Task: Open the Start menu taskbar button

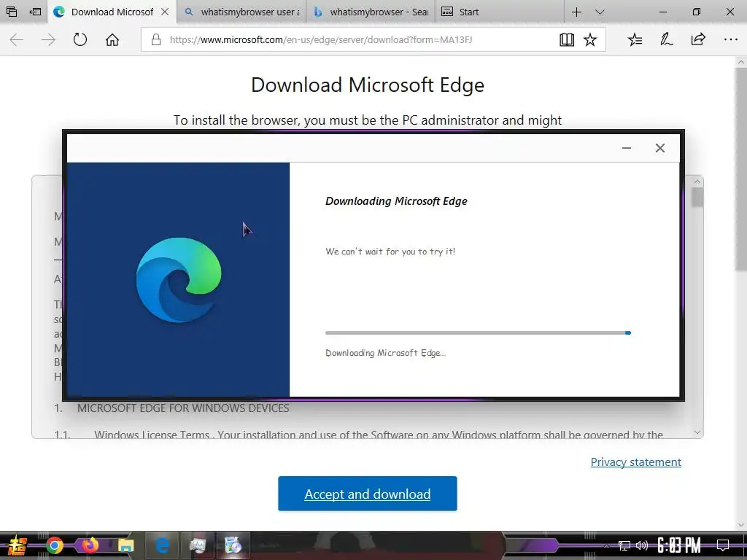Action: (x=17, y=545)
